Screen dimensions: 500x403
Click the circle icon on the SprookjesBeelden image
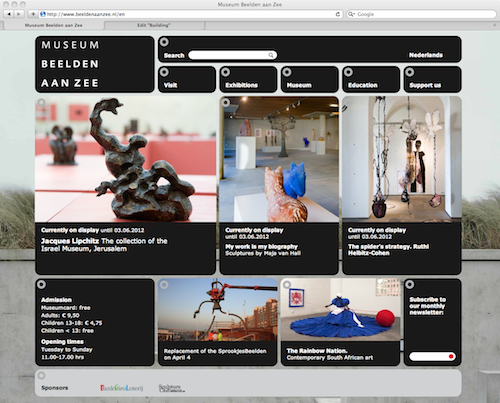pyautogui.click(x=164, y=284)
